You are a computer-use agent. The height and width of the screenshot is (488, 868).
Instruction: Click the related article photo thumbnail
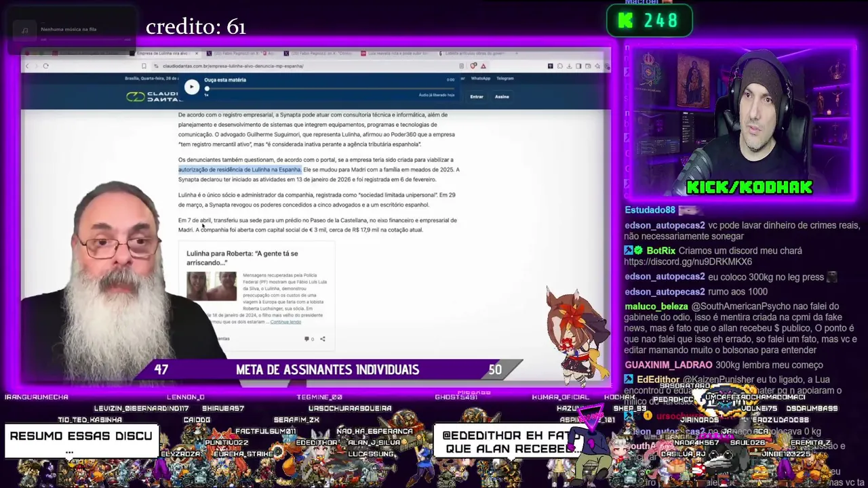212,286
